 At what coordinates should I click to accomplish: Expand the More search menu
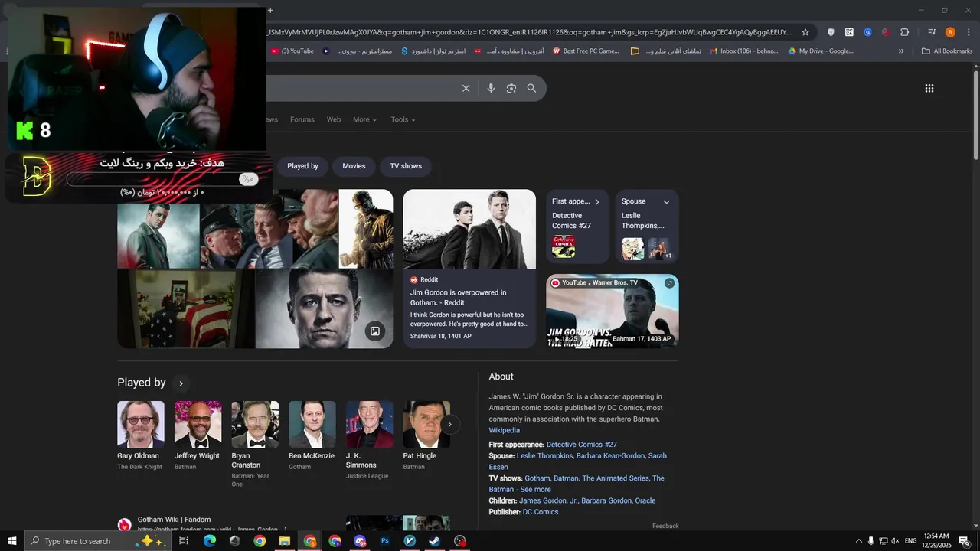pyautogui.click(x=364, y=119)
